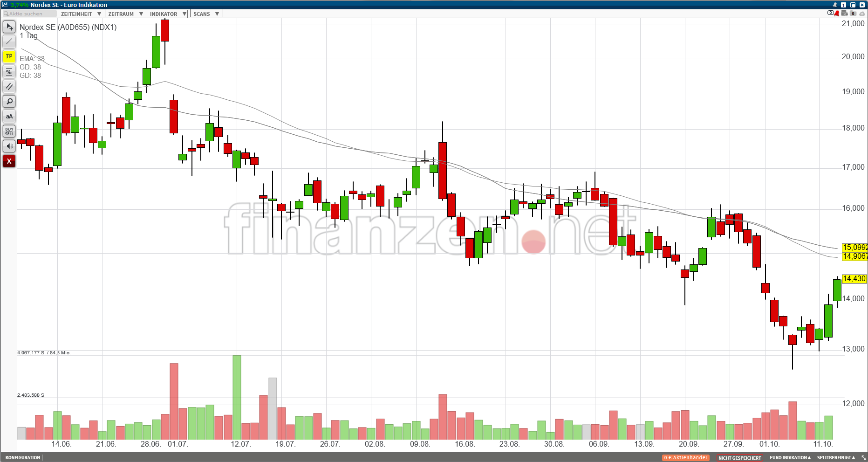Open the SCANS dropdown menu
The width and height of the screenshot is (868, 462).
pyautogui.click(x=206, y=14)
